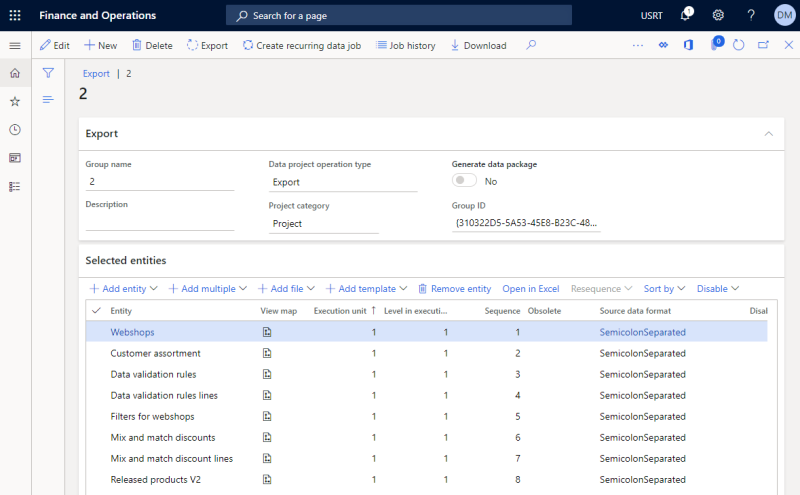Click Export in the action bar
800x495 pixels.
pyautogui.click(x=207, y=45)
